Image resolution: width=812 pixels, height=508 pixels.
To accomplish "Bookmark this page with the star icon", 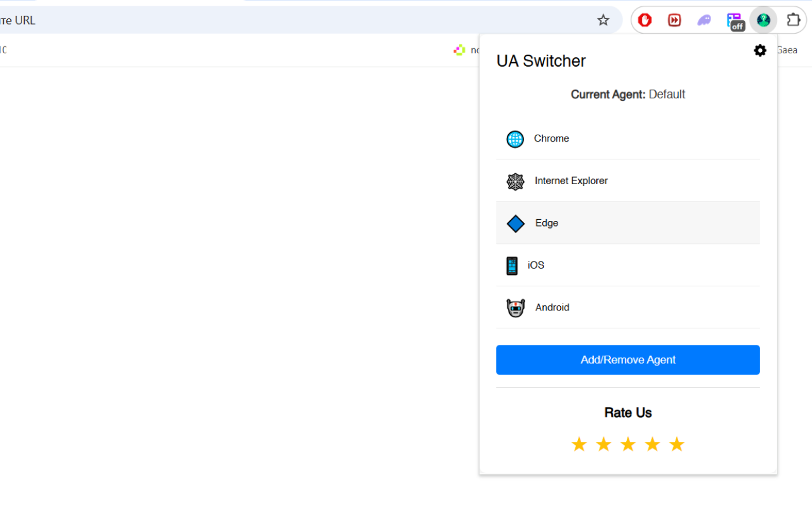I will [603, 20].
